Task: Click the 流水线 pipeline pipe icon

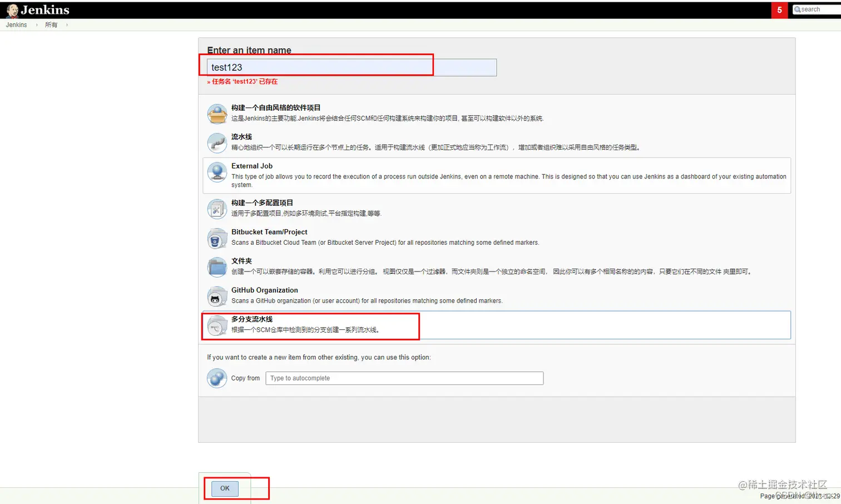Action: pos(217,142)
